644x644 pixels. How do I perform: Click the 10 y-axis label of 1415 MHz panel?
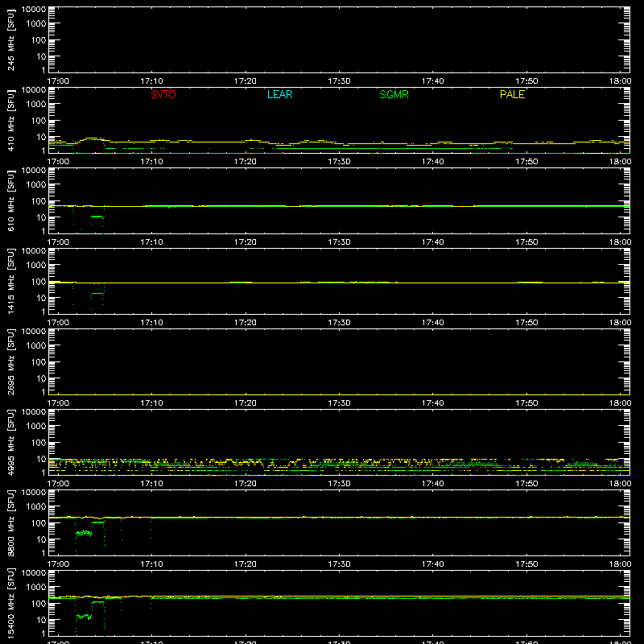(x=41, y=298)
